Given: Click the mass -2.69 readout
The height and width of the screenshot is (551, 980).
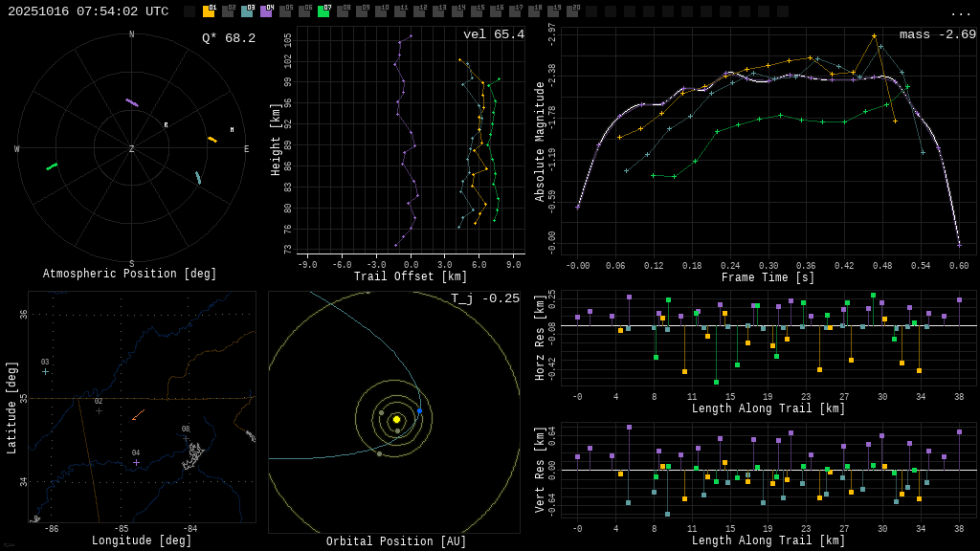Looking at the screenshot, I should pos(937,34).
